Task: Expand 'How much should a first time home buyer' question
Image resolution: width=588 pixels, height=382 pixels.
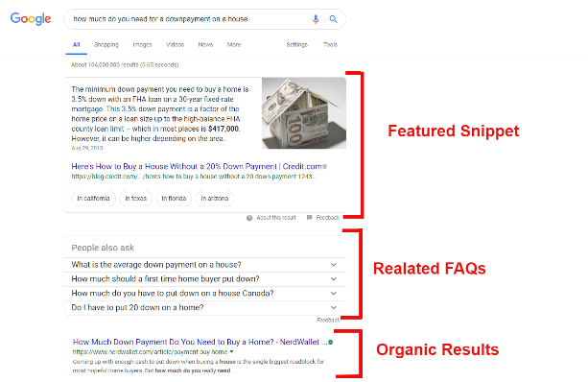Action: coord(205,279)
